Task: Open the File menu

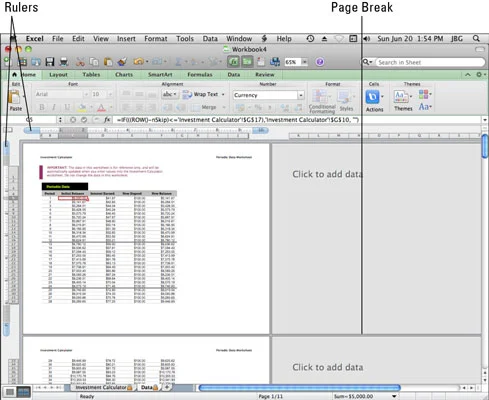Action: pos(57,39)
